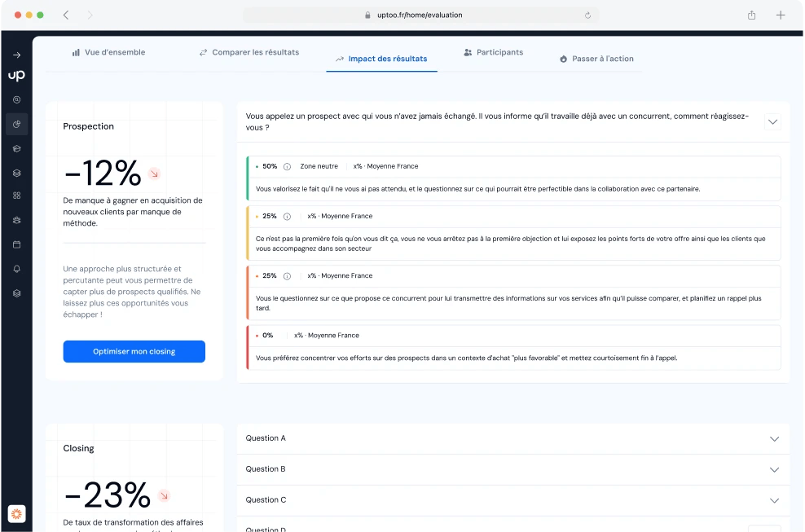Image resolution: width=805 pixels, height=532 pixels.
Task: Click the Uptoo 'up' logo
Action: [x=16, y=76]
